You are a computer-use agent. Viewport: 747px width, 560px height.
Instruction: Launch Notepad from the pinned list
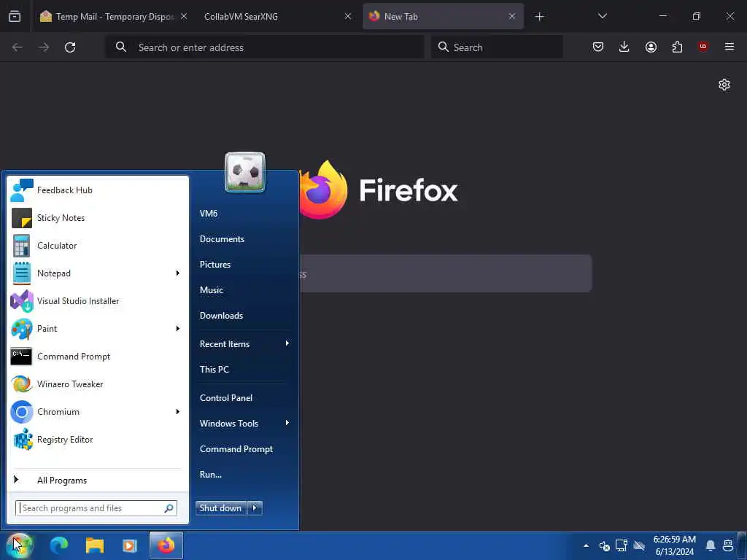pos(90,273)
